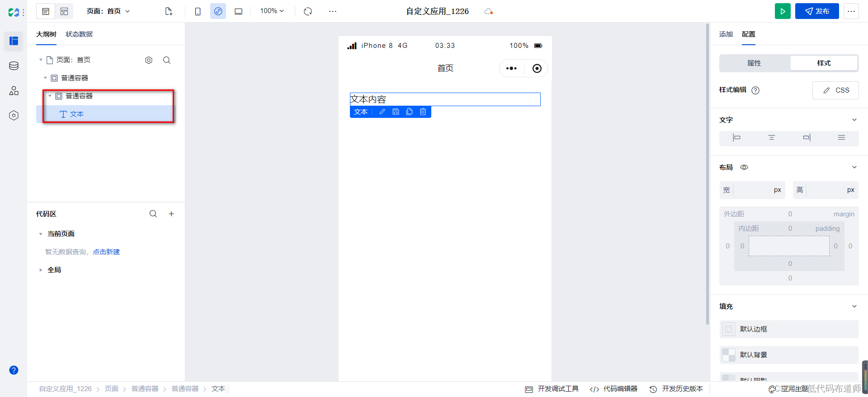Click the save icon on text toolbar

click(x=396, y=112)
